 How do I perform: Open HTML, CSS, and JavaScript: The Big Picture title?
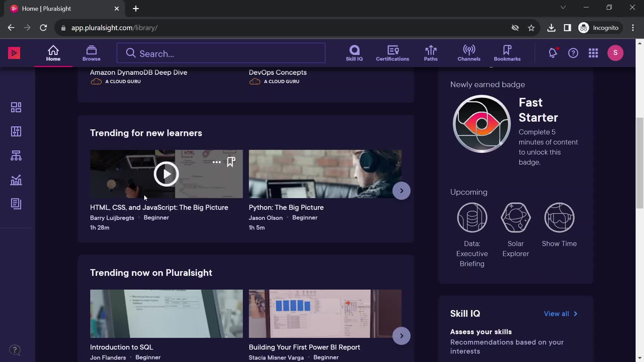click(x=159, y=207)
